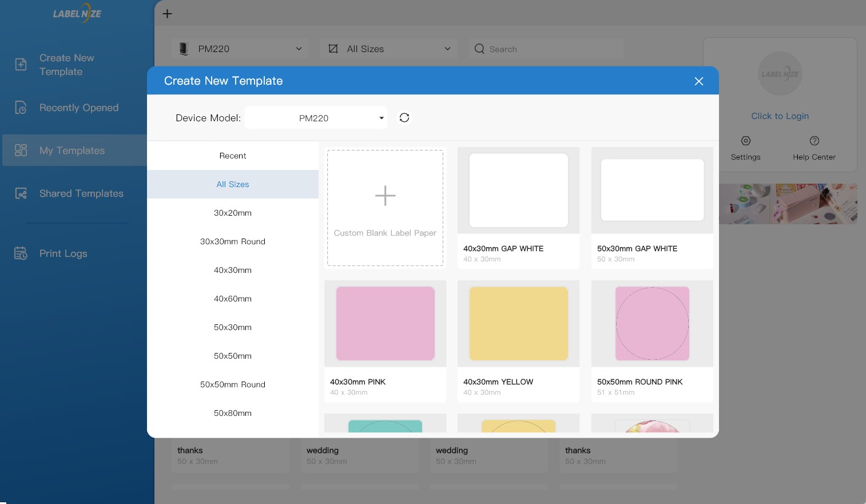866x504 pixels.
Task: Select 50x80mm in the size list
Action: pyautogui.click(x=233, y=413)
